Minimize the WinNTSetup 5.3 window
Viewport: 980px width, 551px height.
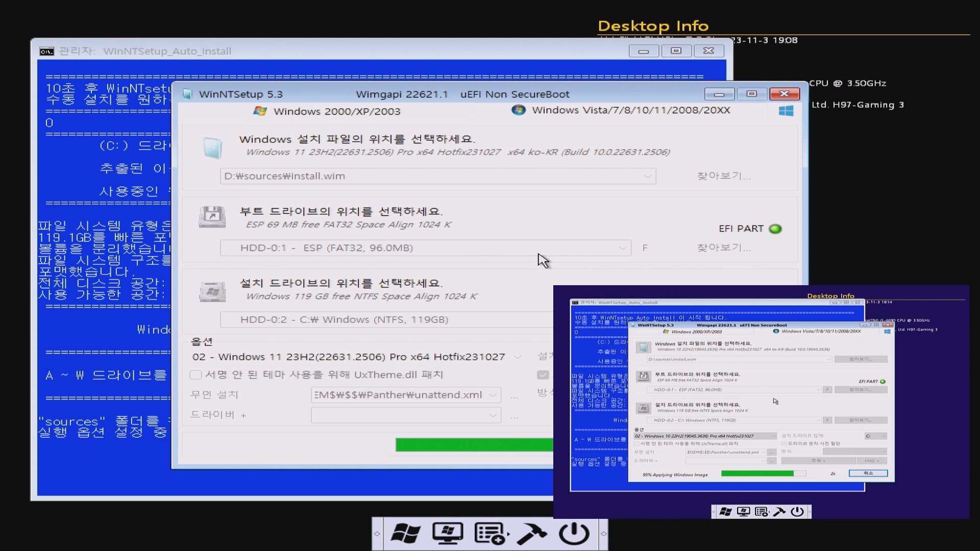(719, 94)
